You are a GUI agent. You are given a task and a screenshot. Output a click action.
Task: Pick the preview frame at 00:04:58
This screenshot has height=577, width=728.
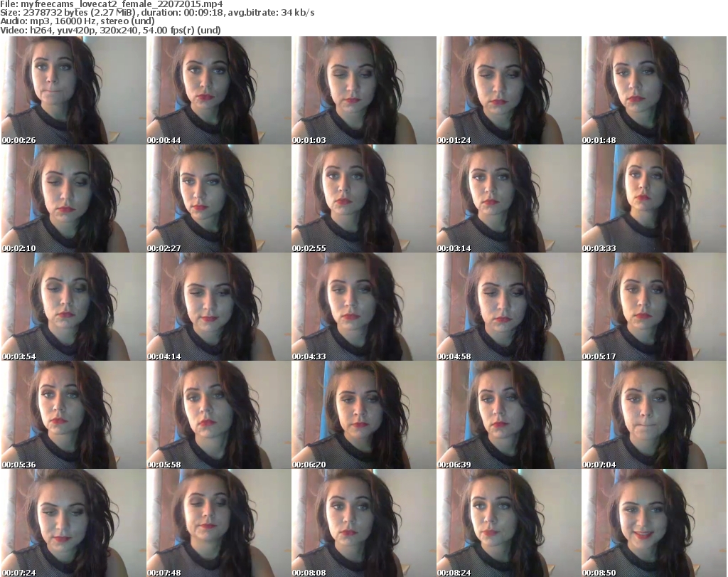click(508, 307)
